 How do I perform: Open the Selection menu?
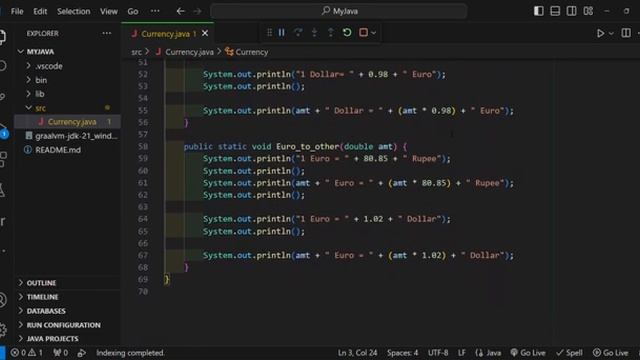[73, 11]
